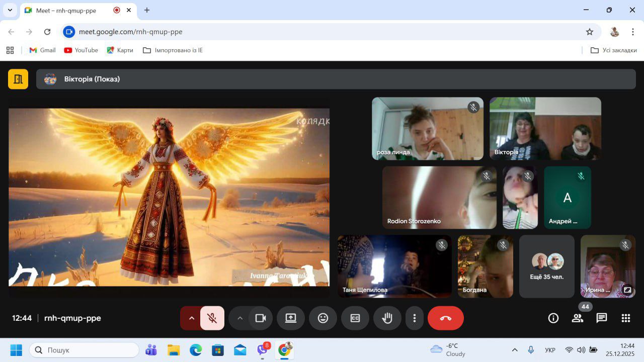Click the raise hand icon

[387, 318]
